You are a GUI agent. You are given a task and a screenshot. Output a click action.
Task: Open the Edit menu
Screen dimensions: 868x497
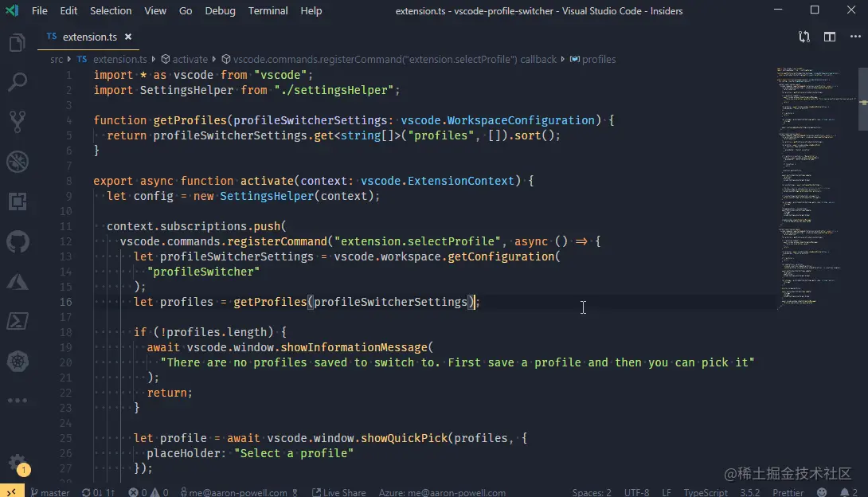(68, 10)
